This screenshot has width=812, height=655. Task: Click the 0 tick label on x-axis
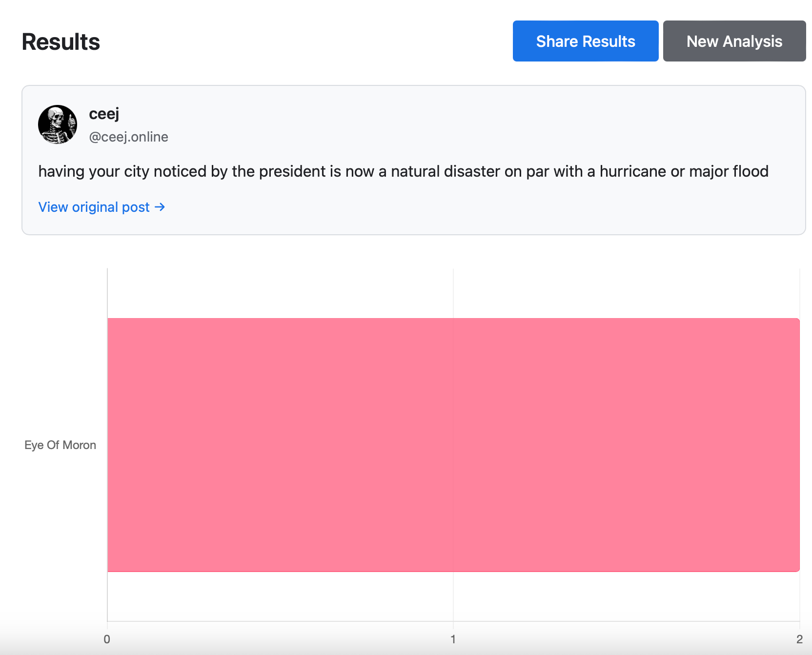click(x=107, y=639)
